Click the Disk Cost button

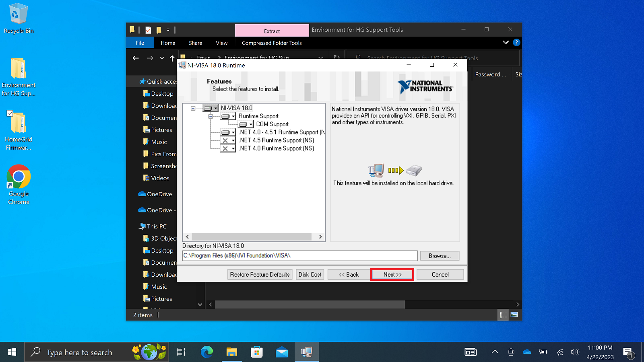coord(310,275)
